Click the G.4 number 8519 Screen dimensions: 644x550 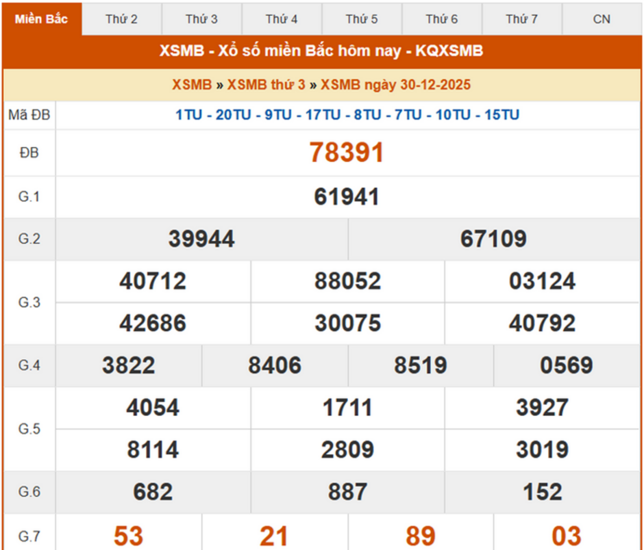pos(420,366)
